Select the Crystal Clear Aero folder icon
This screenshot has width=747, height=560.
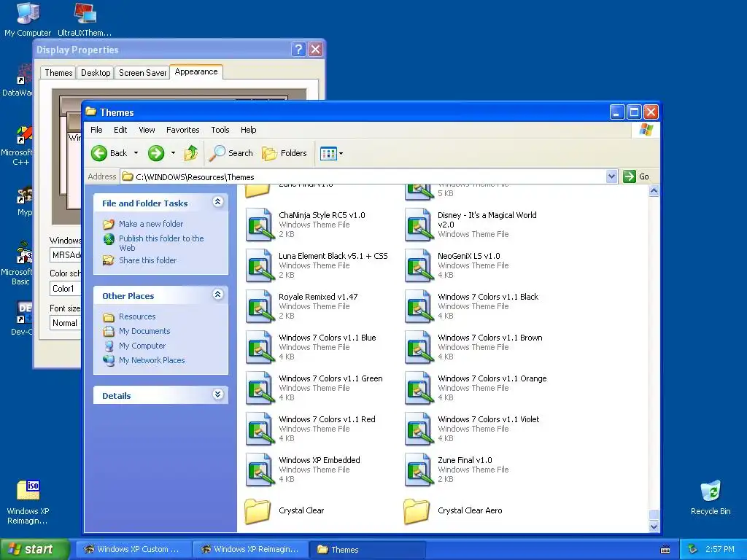click(417, 511)
